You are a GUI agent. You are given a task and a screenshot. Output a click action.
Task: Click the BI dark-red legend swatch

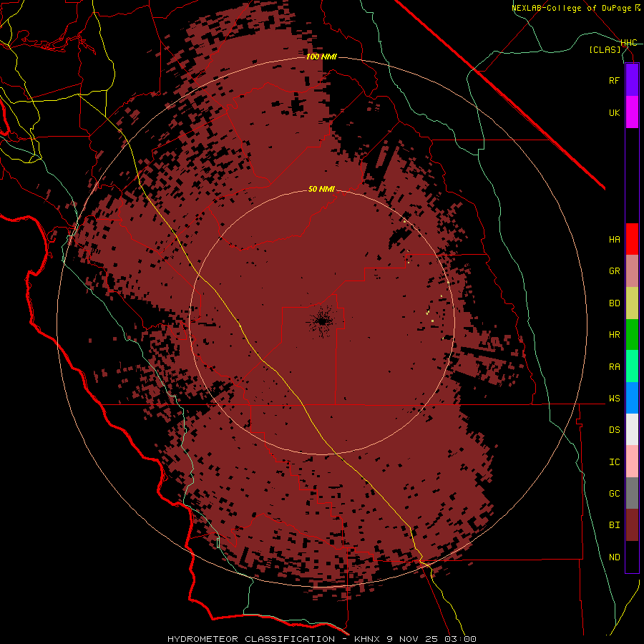click(632, 525)
